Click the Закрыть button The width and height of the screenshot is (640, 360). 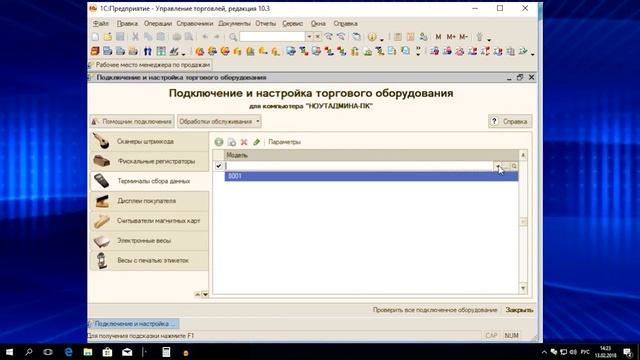[519, 310]
